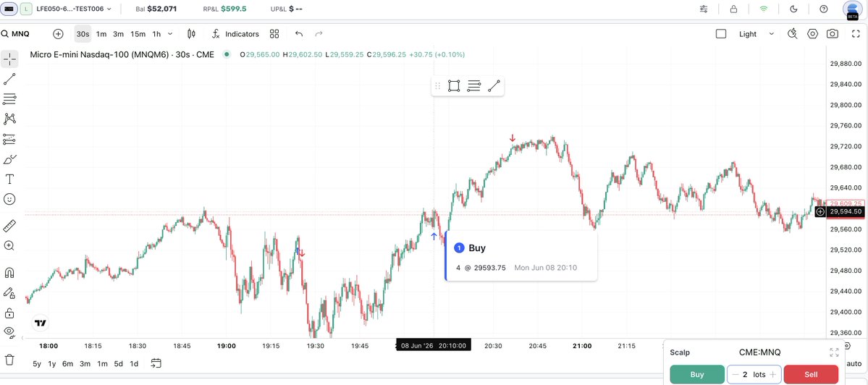Open indicator templates grid icon
This screenshot has width=868, height=385.
point(274,34)
